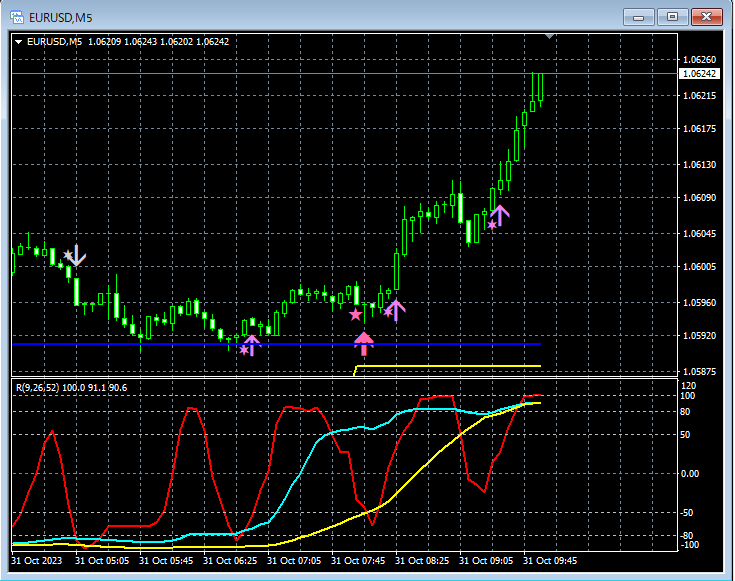Viewport: 735px width, 581px height.
Task: Close the EURUSD,M5 chart window
Action: 706,17
